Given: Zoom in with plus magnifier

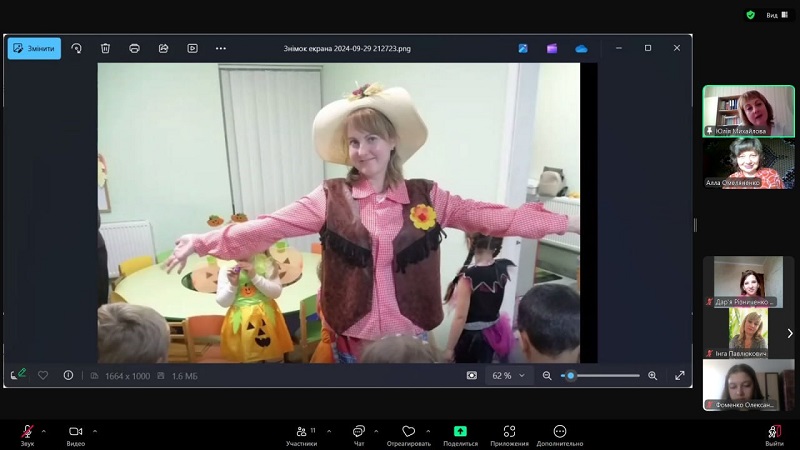Looking at the screenshot, I should coord(653,376).
